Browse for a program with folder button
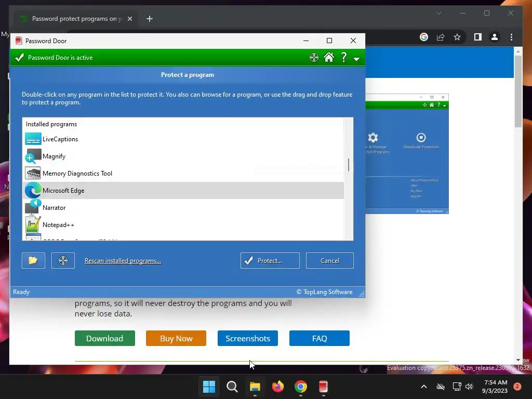Screen dimensions: 532x399 click(x=33, y=260)
